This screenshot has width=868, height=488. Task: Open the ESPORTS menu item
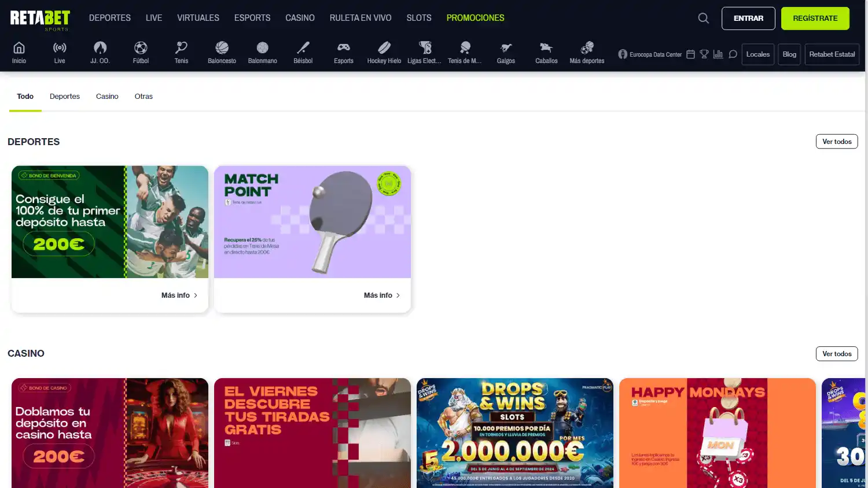pyautogui.click(x=252, y=18)
